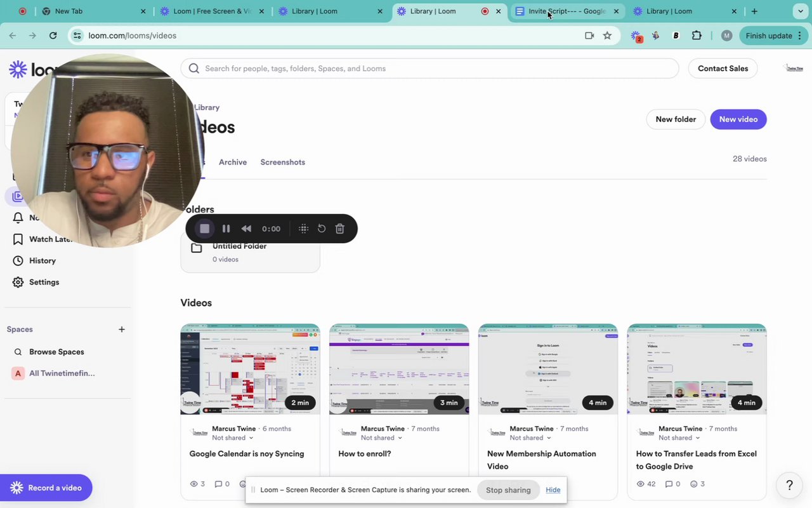Open a new browser tab with the plus button
Viewport: 812px width, 508px height.
754,11
